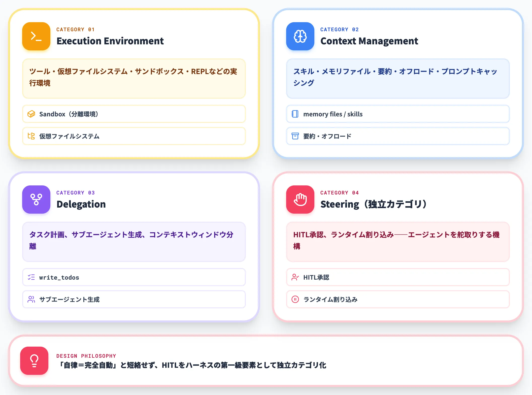
Task: Select the write_todos item
Action: [134, 277]
